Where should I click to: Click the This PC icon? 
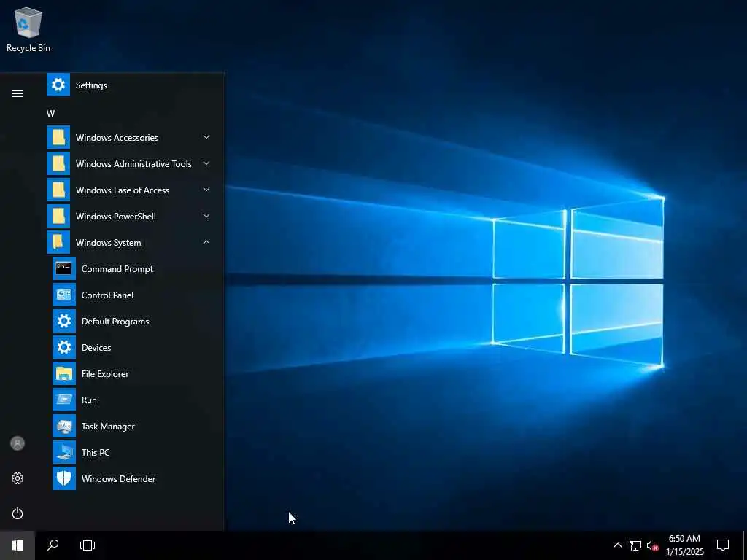(64, 452)
